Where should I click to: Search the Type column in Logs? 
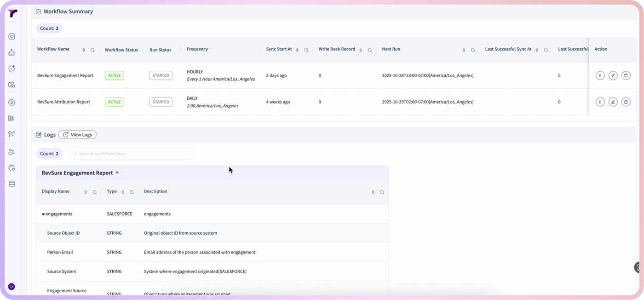pyautogui.click(x=132, y=192)
